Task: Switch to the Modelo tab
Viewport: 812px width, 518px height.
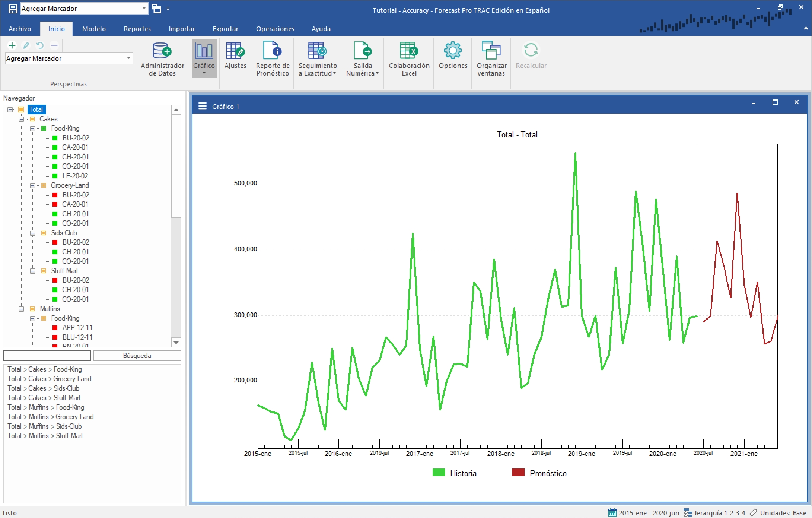Action: pos(94,29)
